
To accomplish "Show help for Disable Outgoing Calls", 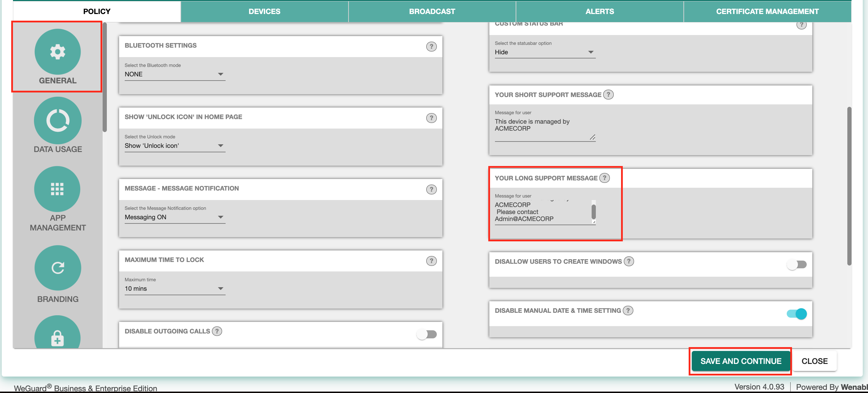I will point(217,331).
